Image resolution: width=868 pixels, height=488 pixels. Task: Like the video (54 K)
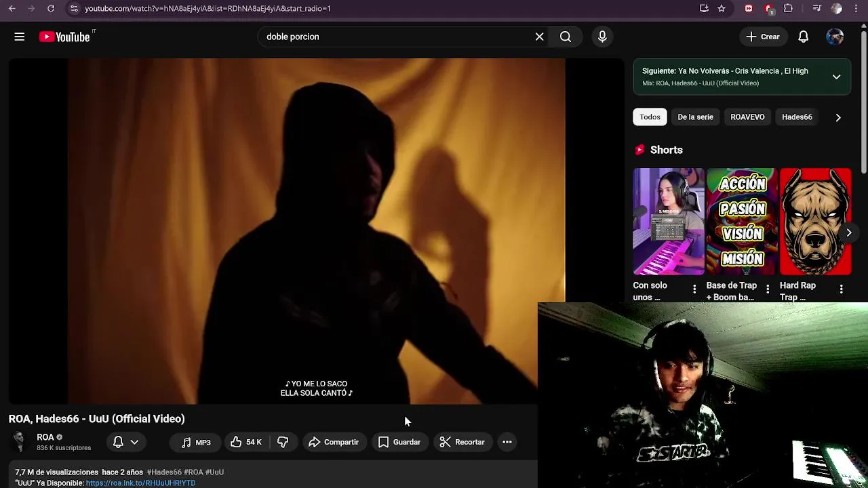(245, 442)
